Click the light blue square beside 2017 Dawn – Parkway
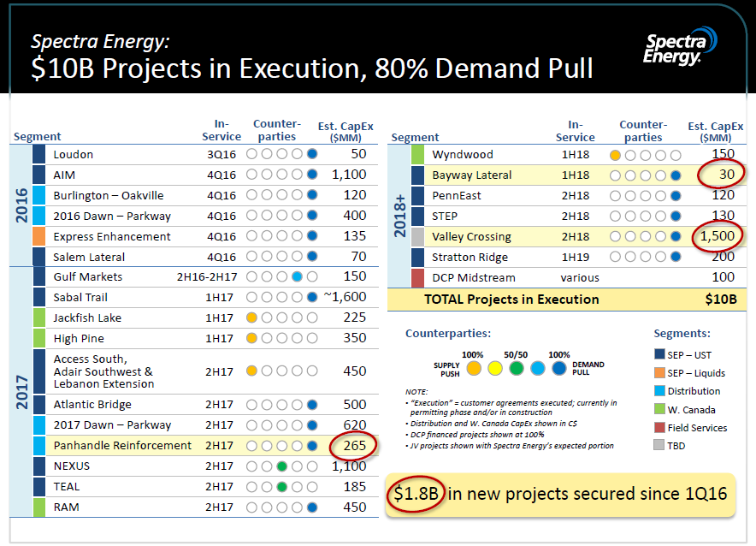This screenshot has height=546, width=756. coord(38,424)
